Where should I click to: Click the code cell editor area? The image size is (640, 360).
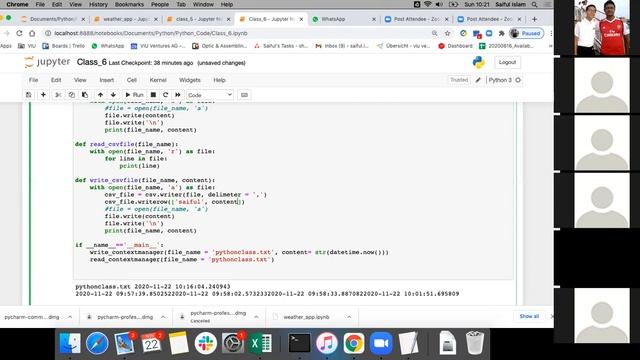pyautogui.click(x=293, y=191)
